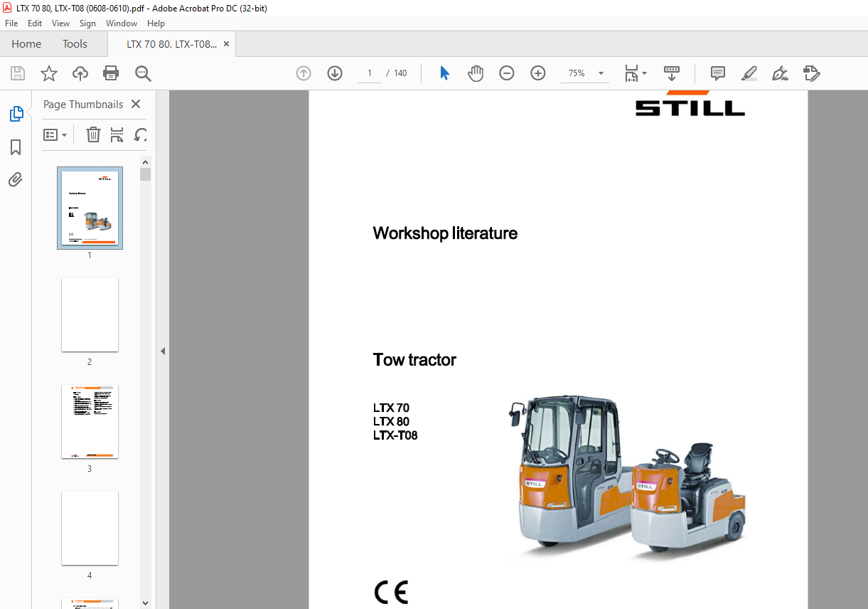Zoom in with the plus button
868x609 pixels.
pyautogui.click(x=538, y=73)
